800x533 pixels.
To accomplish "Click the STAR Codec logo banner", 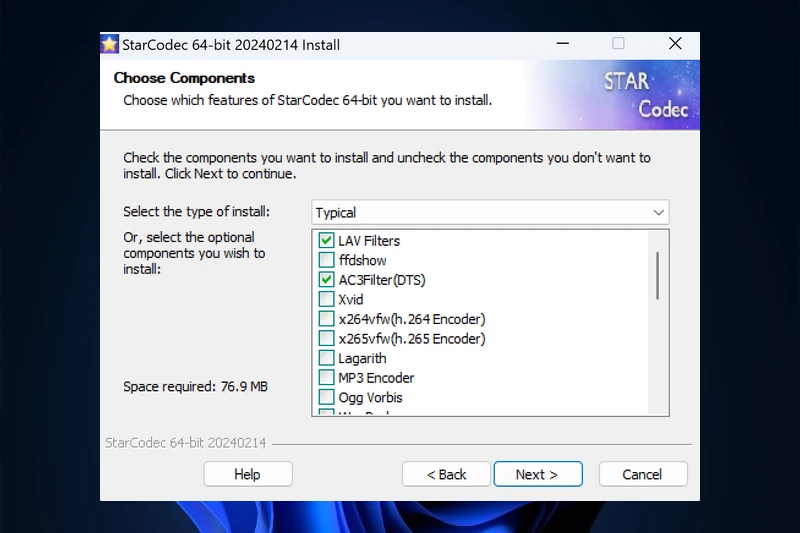I will coord(640,95).
